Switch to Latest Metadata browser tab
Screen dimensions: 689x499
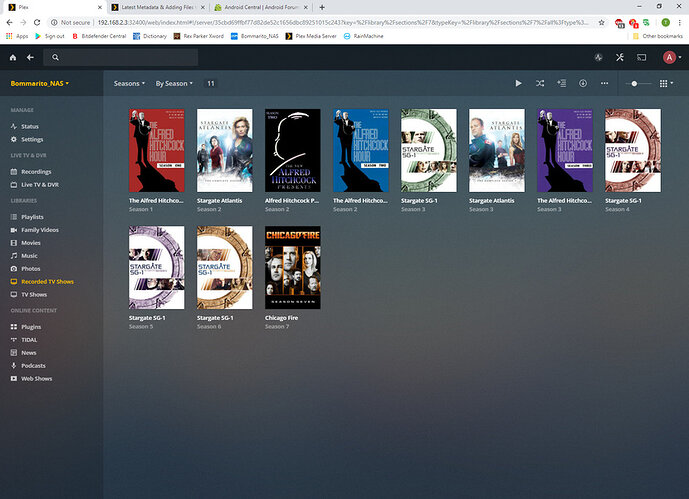tap(158, 7)
